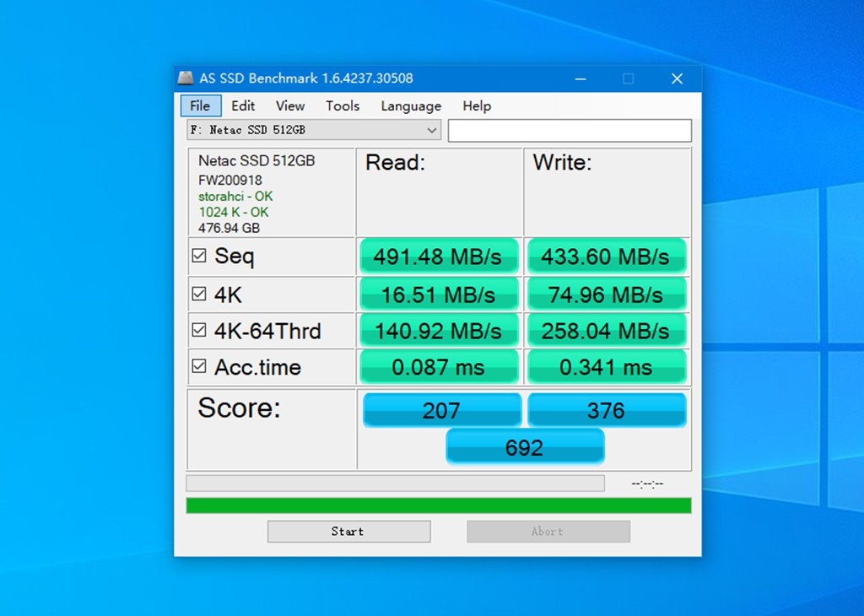The image size is (864, 616).
Task: Click the AS SSD Benchmark title bar icon
Action: coord(186,78)
